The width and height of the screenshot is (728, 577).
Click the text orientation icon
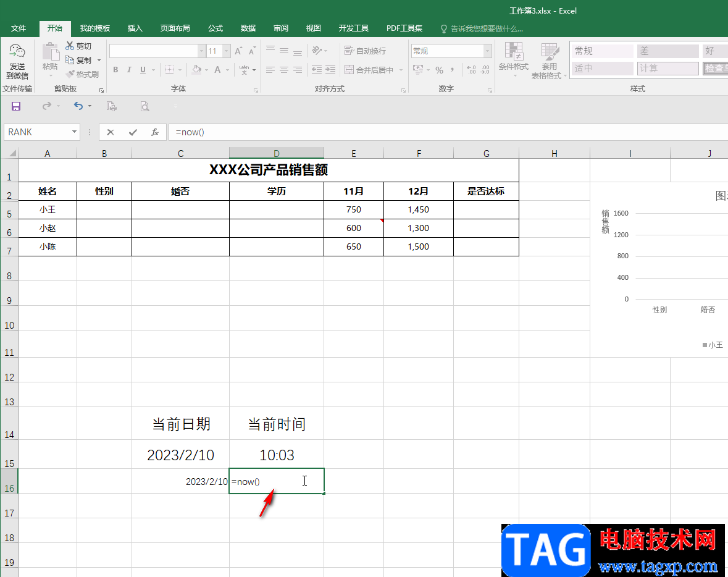(317, 50)
